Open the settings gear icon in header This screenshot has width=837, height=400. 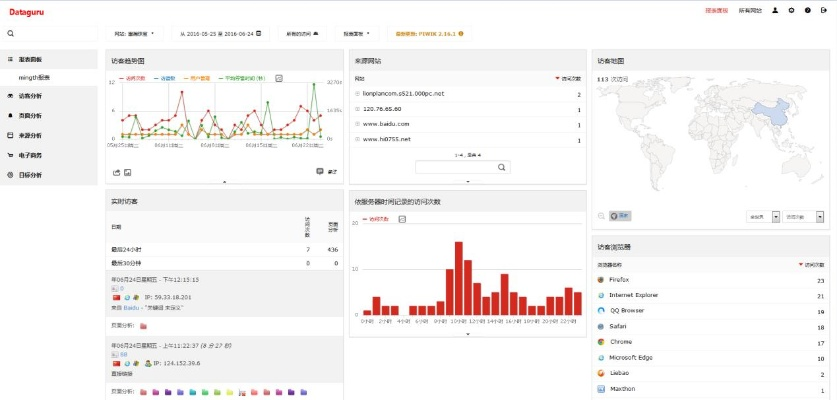point(791,10)
